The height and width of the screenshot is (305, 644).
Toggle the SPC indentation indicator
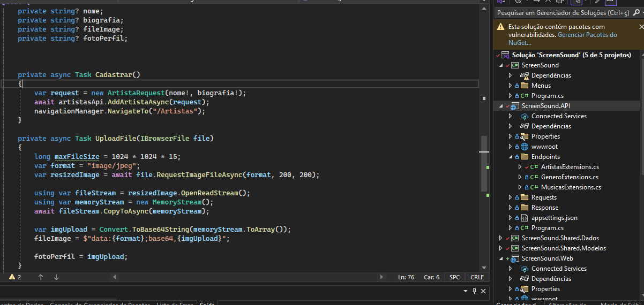454,277
